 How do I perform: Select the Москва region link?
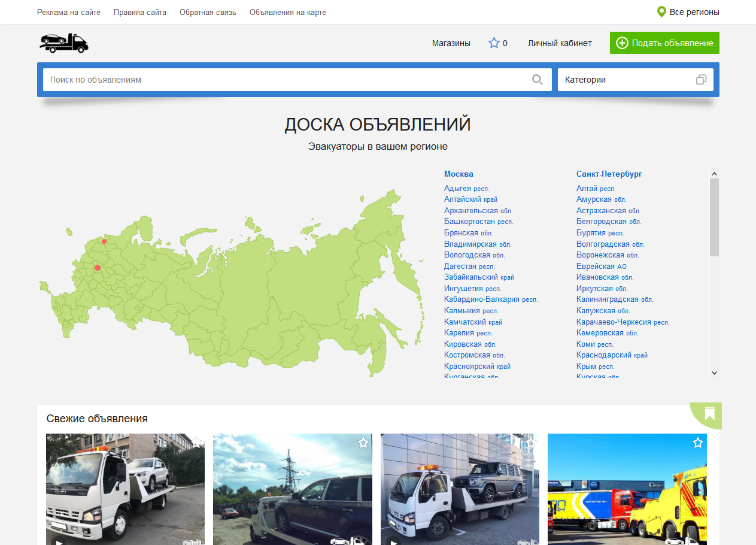[x=459, y=174]
